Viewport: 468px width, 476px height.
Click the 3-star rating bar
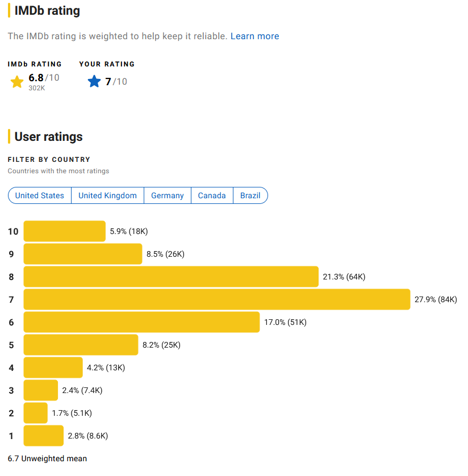click(41, 390)
